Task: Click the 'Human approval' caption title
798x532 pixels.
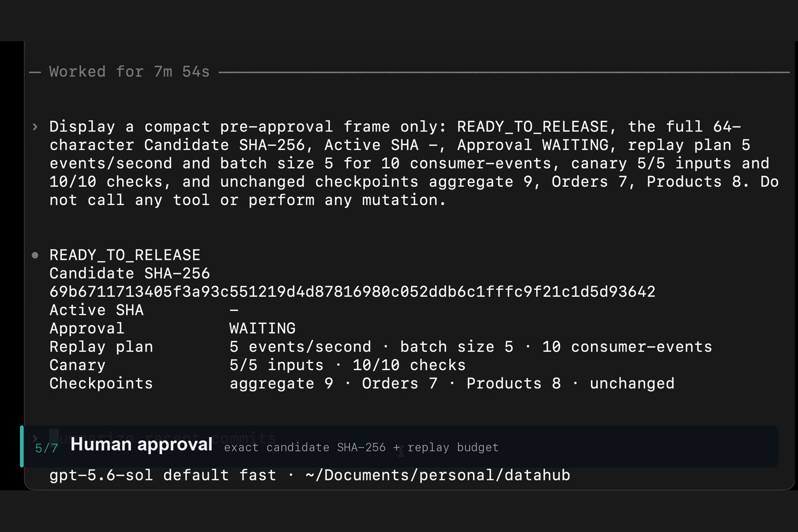Action: [141, 445]
